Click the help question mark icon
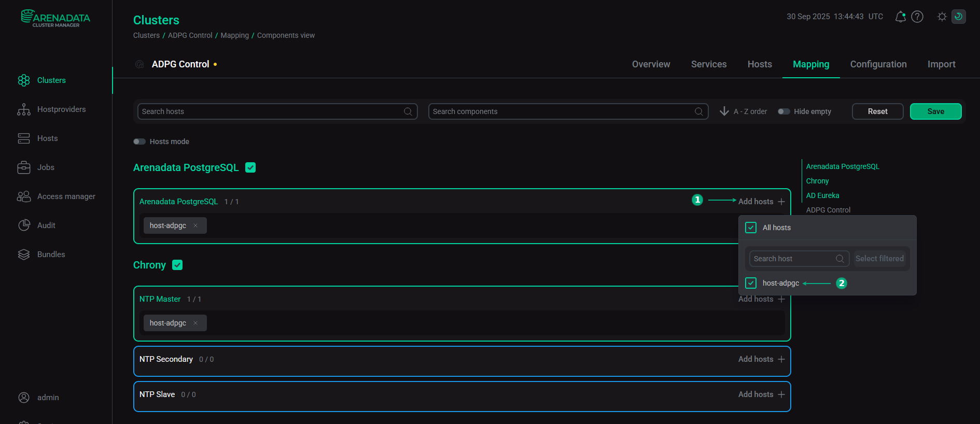 tap(917, 17)
